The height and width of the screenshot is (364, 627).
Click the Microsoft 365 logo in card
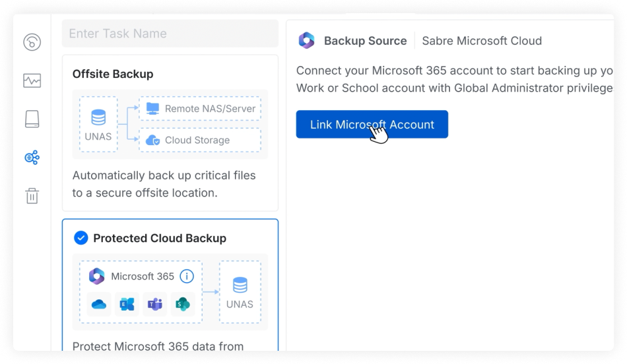(x=97, y=276)
